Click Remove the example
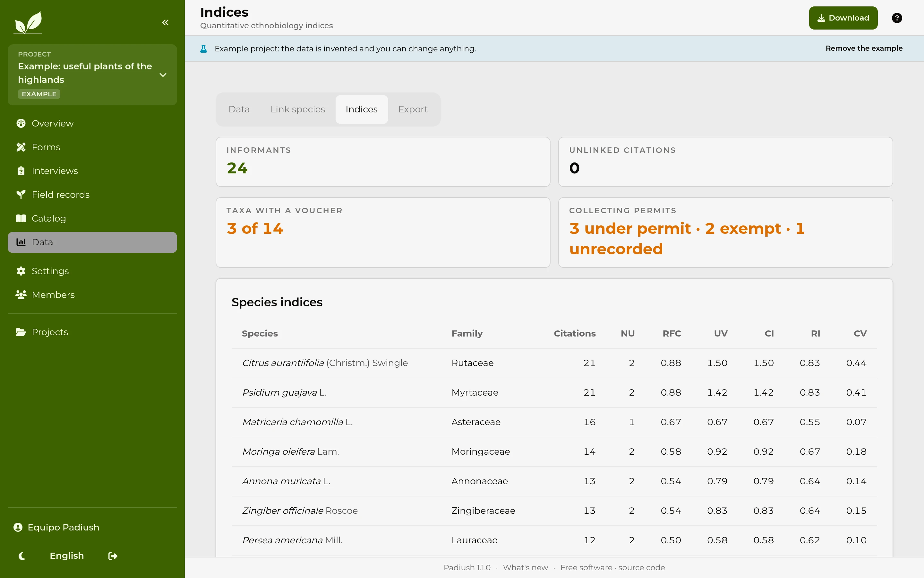This screenshot has width=924, height=578. [x=864, y=48]
